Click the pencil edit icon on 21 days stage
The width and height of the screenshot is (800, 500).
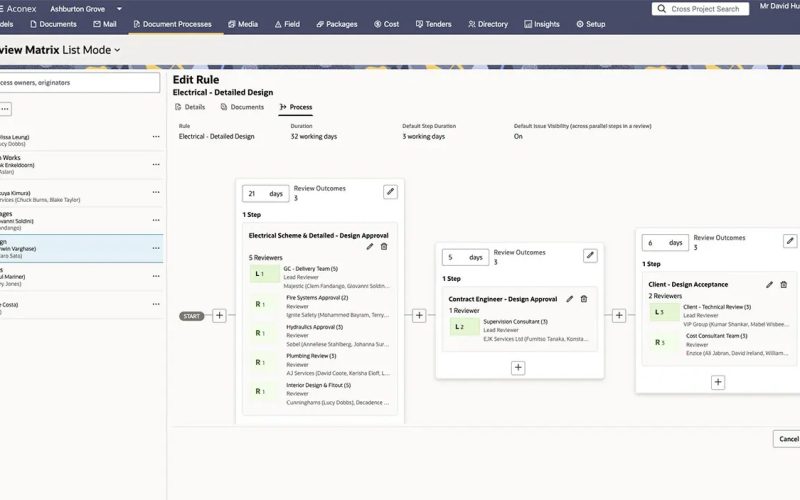pos(390,192)
